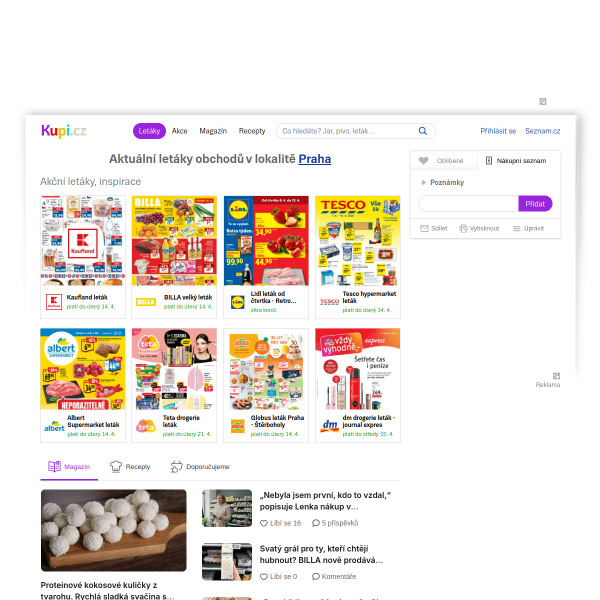600x600 pixels.
Task: Click the Přihlásit se link
Action: click(x=498, y=131)
